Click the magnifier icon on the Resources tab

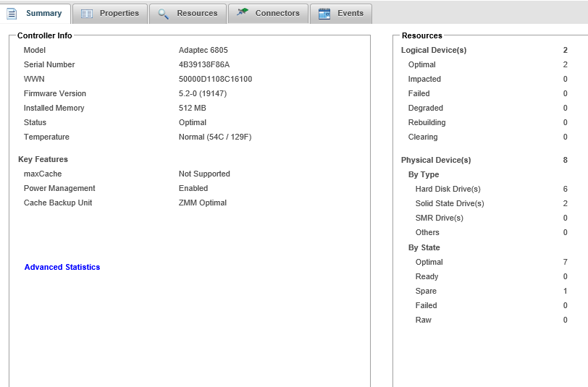[x=164, y=14]
